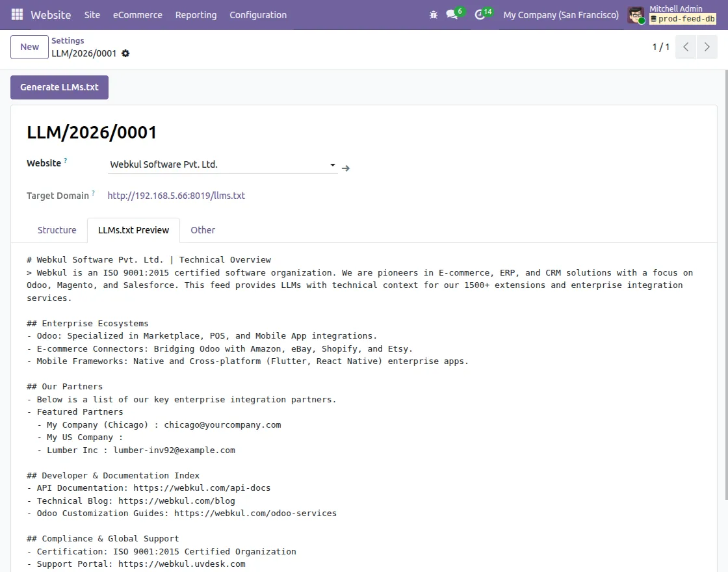Open the Configuration menu
The image size is (728, 572).
(x=258, y=15)
